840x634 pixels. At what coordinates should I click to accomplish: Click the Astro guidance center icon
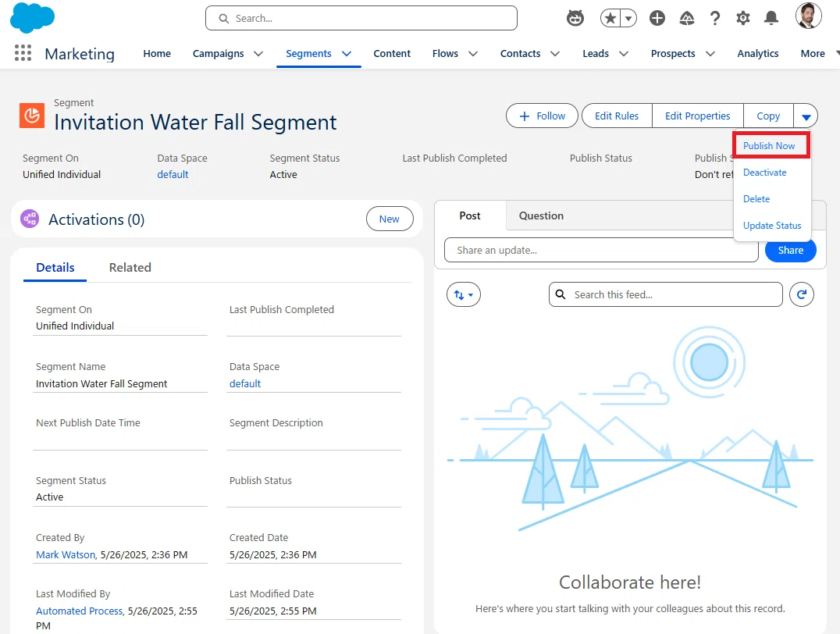point(575,18)
